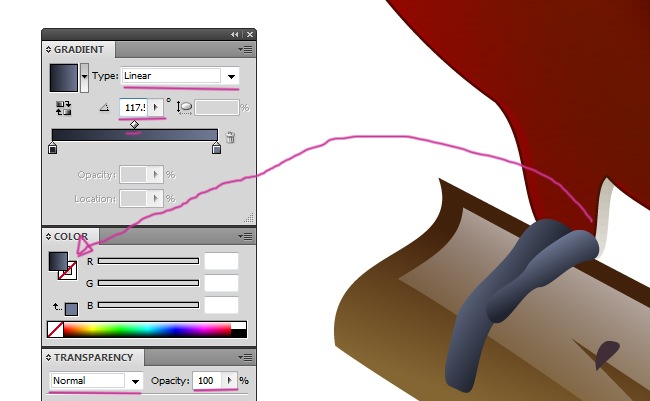Image resolution: width=650 pixels, height=401 pixels.
Task: Collapse panels with the double-arrow icon
Action: pos(234,34)
